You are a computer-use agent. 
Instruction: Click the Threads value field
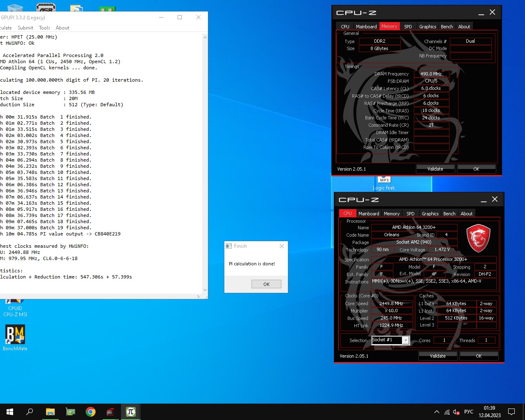[486, 340]
